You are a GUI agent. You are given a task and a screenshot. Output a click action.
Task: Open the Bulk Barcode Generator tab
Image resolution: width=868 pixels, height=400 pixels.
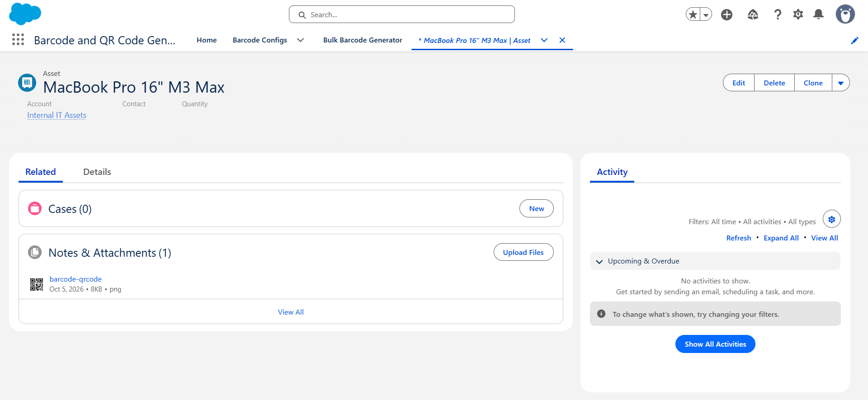pyautogui.click(x=363, y=40)
